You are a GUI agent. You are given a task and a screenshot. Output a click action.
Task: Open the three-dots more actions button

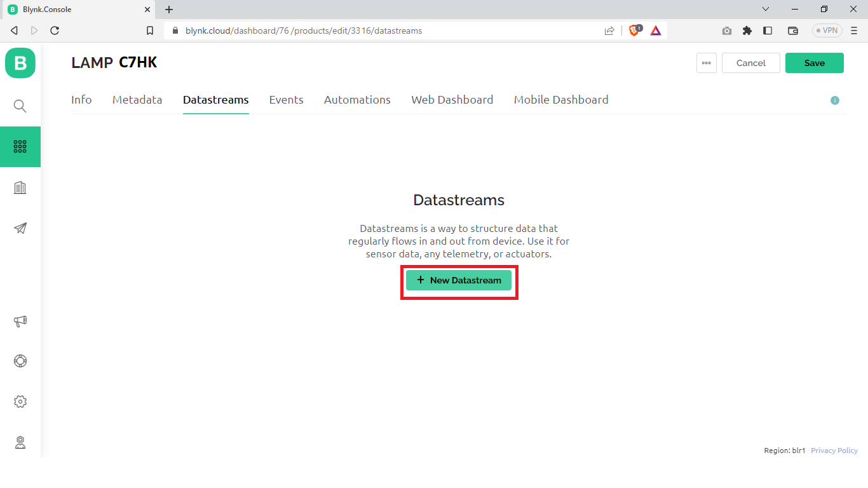tap(707, 63)
